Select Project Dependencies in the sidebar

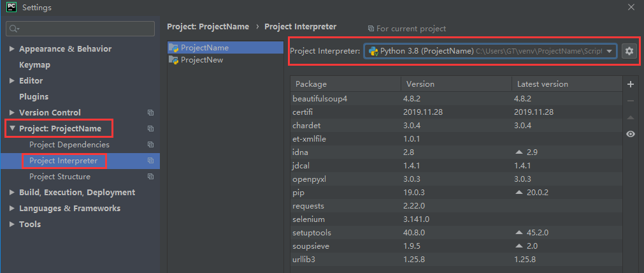69,145
